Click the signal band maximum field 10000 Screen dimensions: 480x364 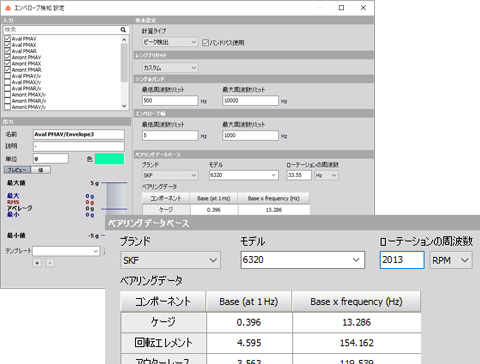point(250,101)
